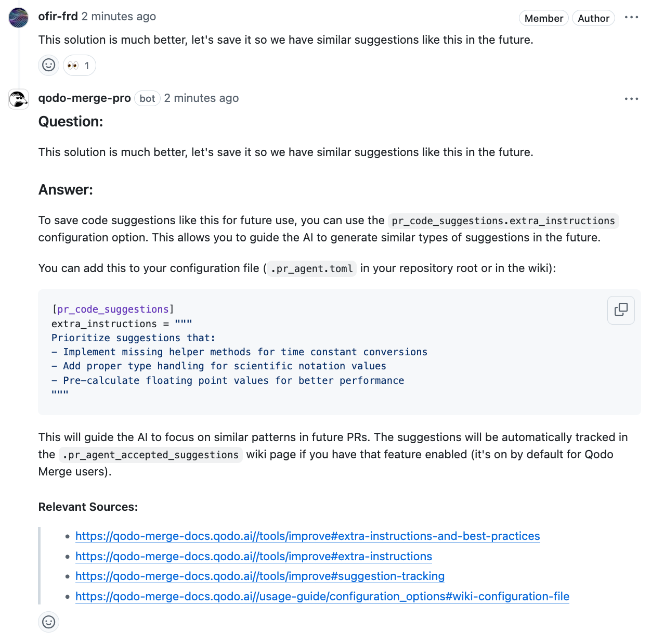Visit the suggestion-tracking documentation link

click(x=259, y=576)
